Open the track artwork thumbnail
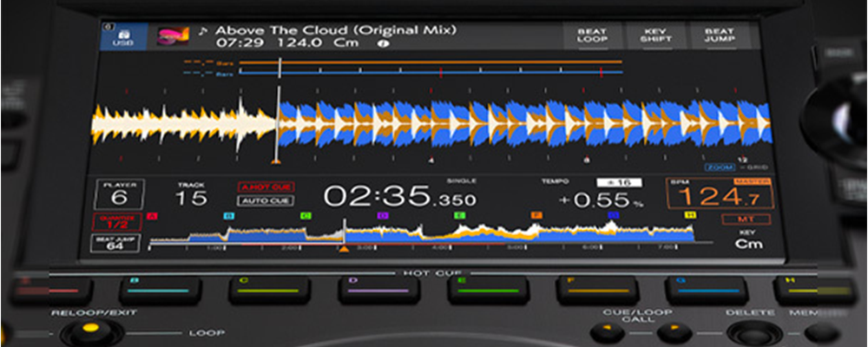 pos(170,36)
